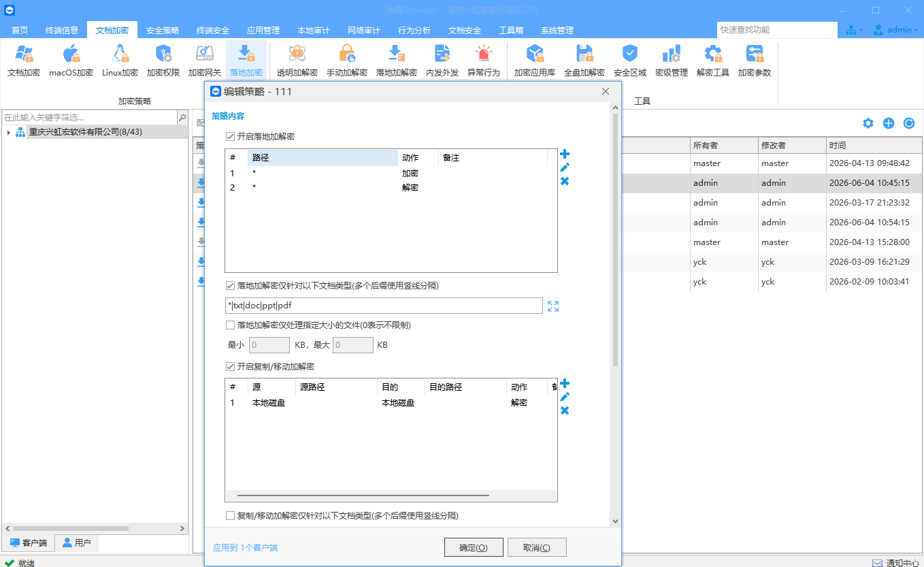
Task: Confirm the policy with 确定 button
Action: point(474,547)
